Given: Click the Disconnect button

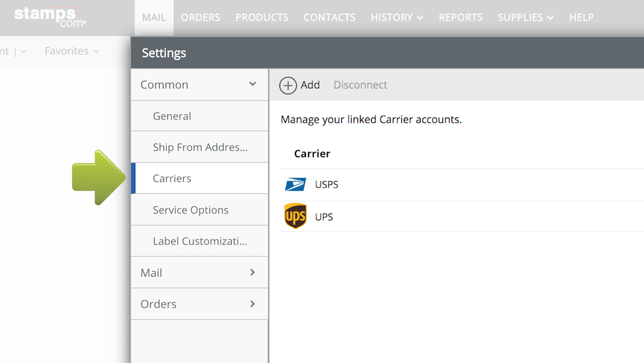Looking at the screenshot, I should click(360, 85).
